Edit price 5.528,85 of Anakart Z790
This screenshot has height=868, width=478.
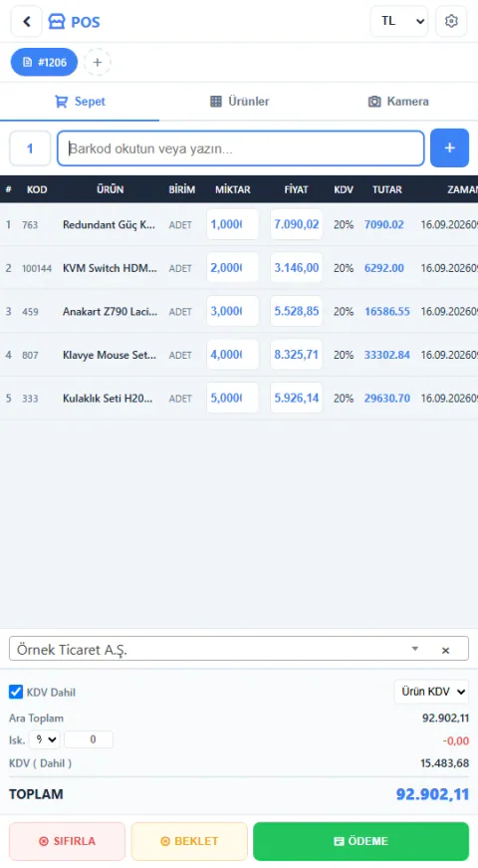click(297, 311)
